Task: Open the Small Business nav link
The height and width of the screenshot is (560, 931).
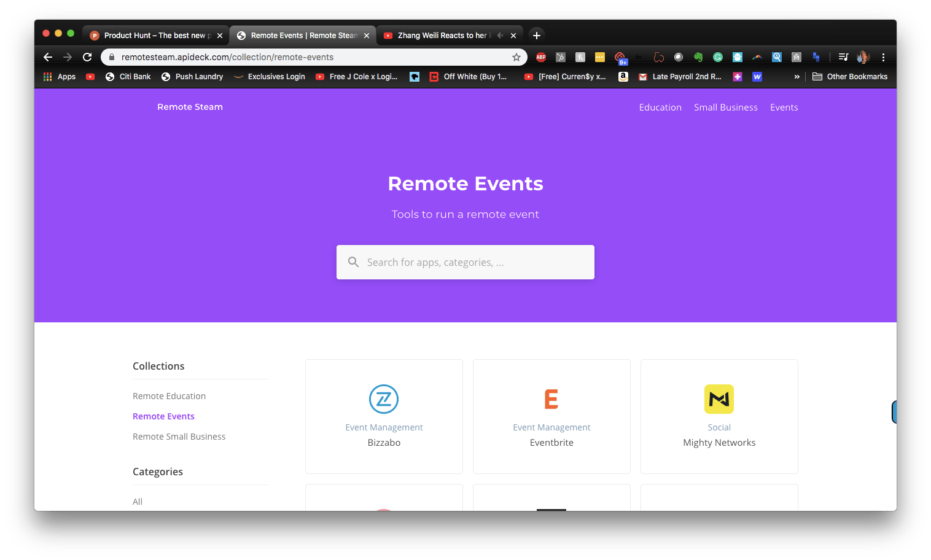Action: coord(726,107)
